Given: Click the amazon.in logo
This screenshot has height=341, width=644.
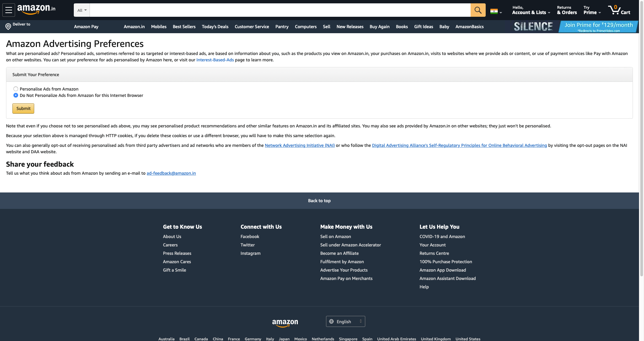Looking at the screenshot, I should [x=36, y=9].
